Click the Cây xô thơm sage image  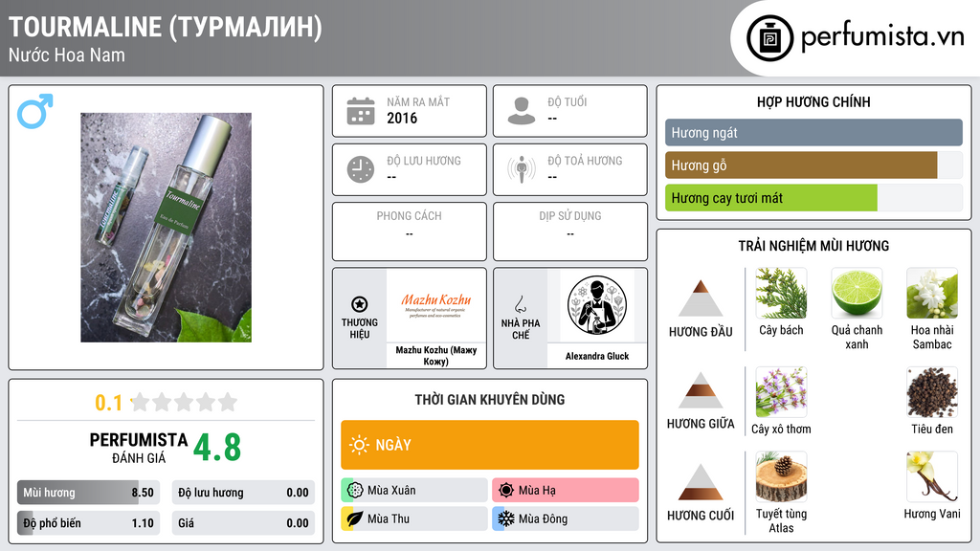781,392
